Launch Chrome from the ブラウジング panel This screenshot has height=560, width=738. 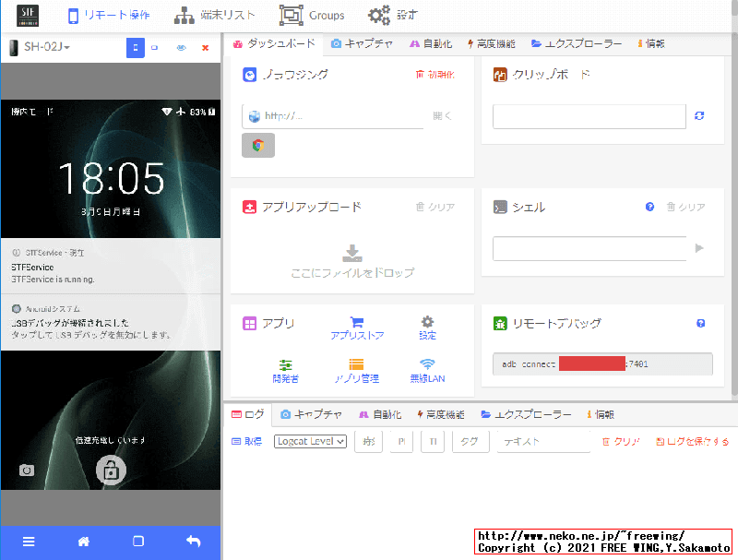click(257, 145)
